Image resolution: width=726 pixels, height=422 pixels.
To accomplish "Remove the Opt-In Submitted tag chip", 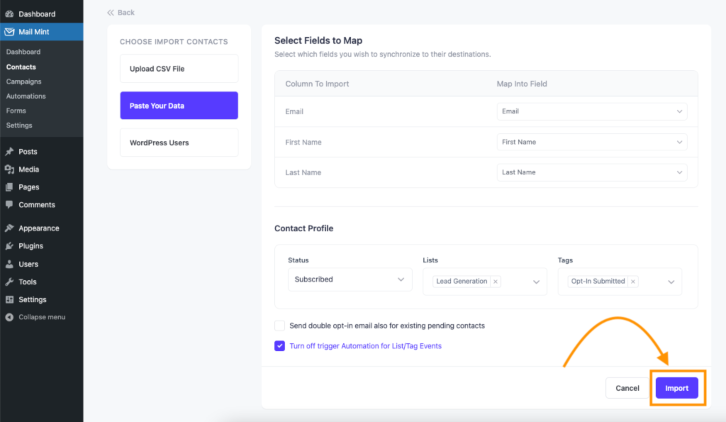I will [633, 281].
